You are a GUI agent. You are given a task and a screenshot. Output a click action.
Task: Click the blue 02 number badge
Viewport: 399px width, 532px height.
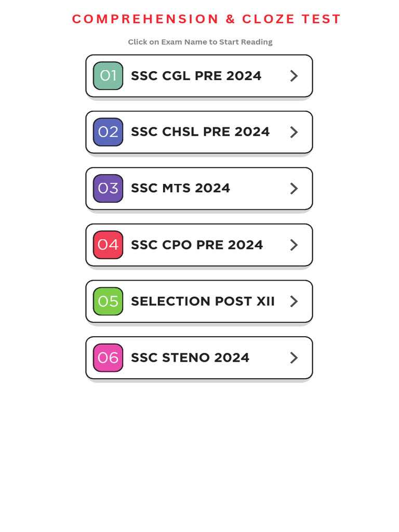[108, 132]
